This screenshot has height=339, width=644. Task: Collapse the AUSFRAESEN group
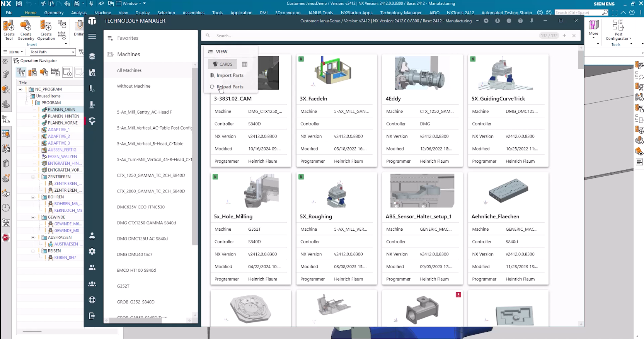tap(33, 237)
